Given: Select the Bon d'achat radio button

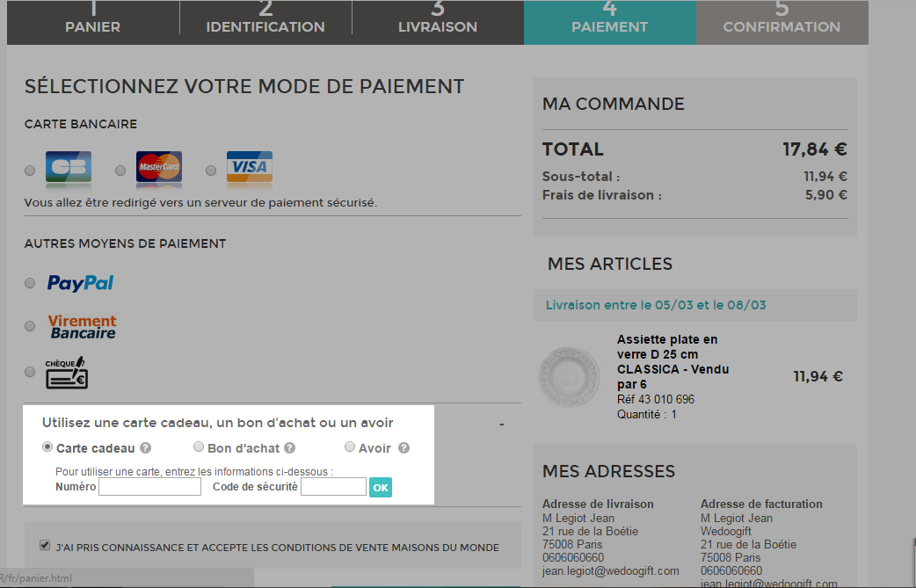Looking at the screenshot, I should coord(199,447).
